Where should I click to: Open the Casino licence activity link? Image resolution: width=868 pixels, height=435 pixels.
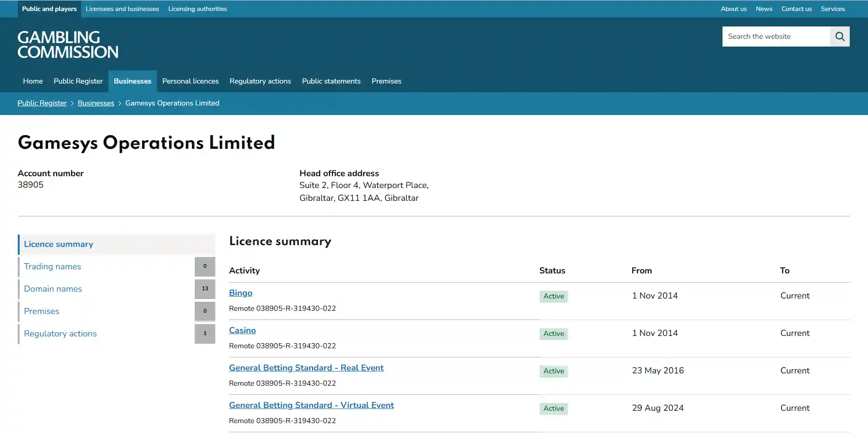point(242,330)
